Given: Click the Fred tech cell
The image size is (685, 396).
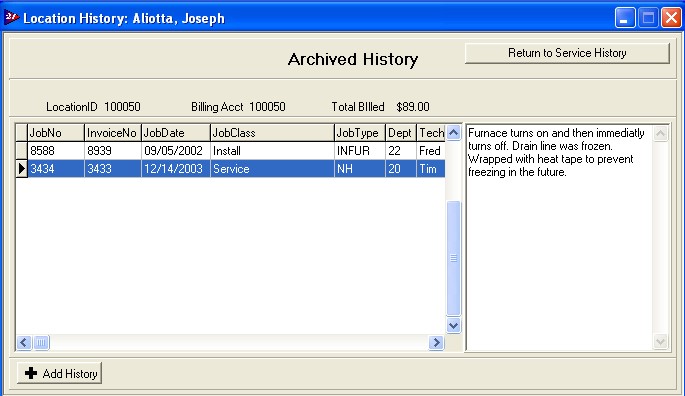Looking at the screenshot, I should (431, 151).
